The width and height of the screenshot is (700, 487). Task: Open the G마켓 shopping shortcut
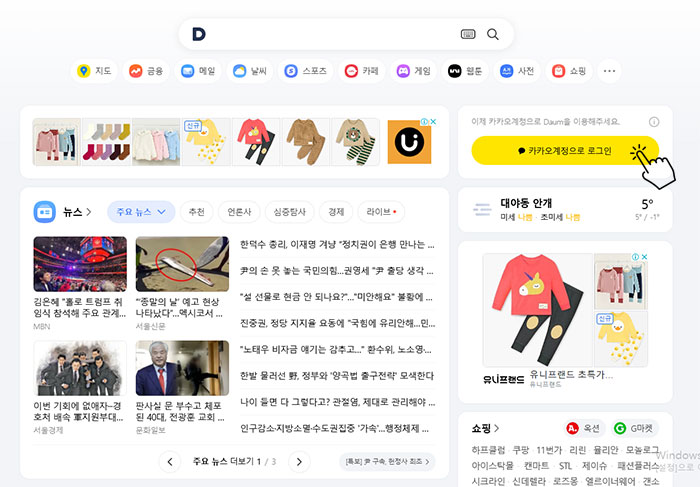click(634, 428)
